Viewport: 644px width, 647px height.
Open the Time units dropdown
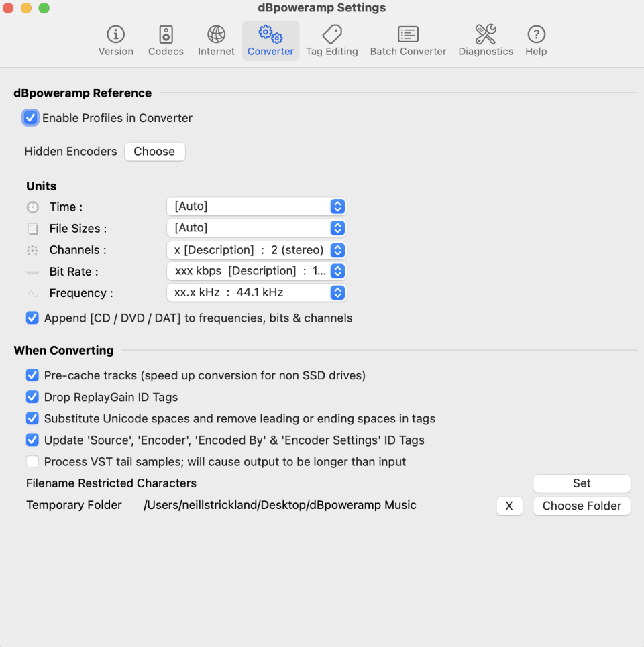point(256,207)
